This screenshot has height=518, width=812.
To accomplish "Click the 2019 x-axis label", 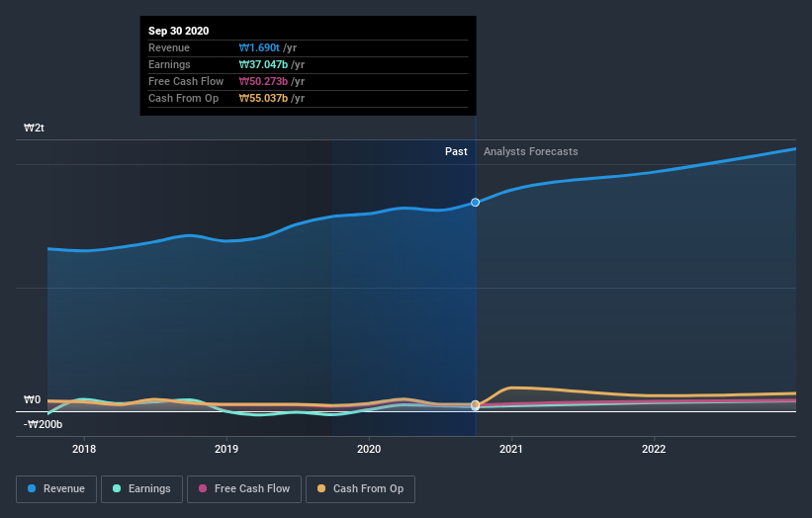I will point(226,449).
